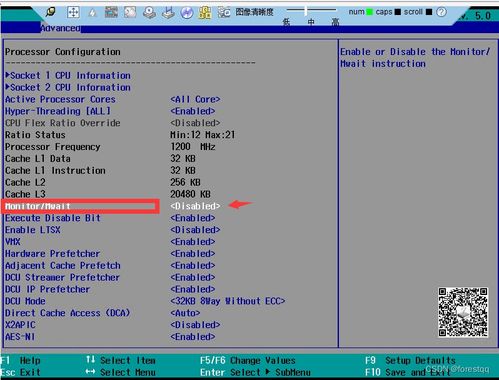Click the 低 low clarity label

pos(286,22)
